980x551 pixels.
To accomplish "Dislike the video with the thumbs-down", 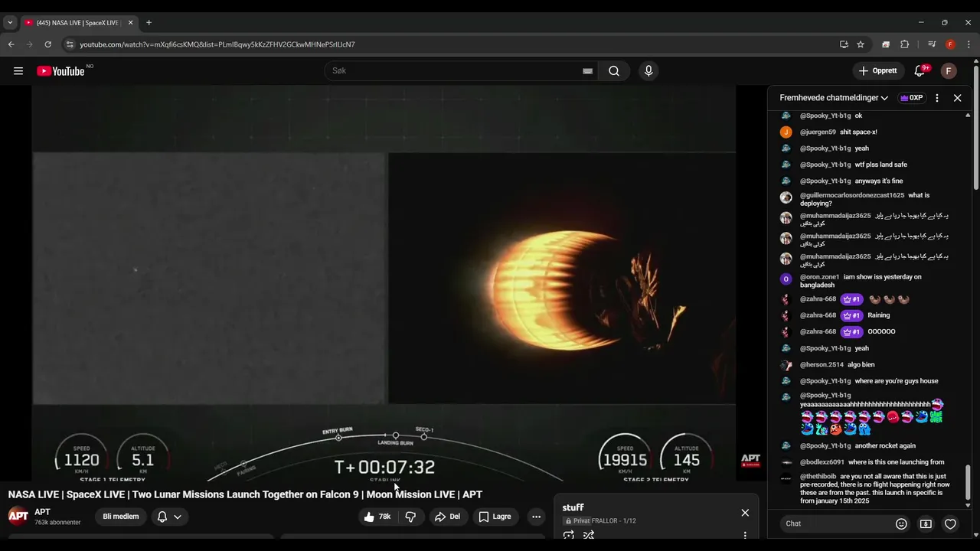I will (410, 517).
